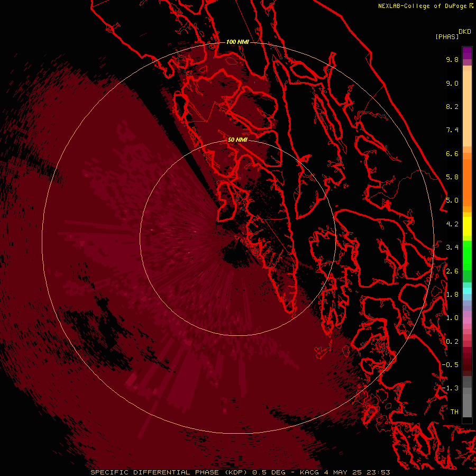Click the 4.2 scale value
The width and height of the screenshot is (476, 476).
click(x=452, y=224)
